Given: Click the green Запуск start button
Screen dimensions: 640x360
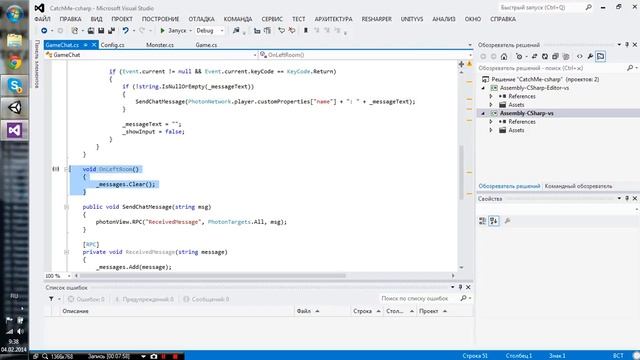Looking at the screenshot, I should coord(173,31).
